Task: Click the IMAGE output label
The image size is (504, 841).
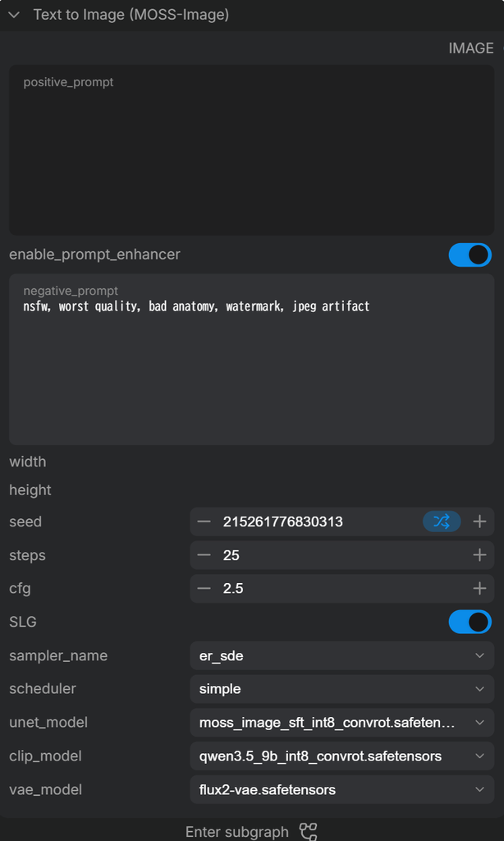Action: 471,48
